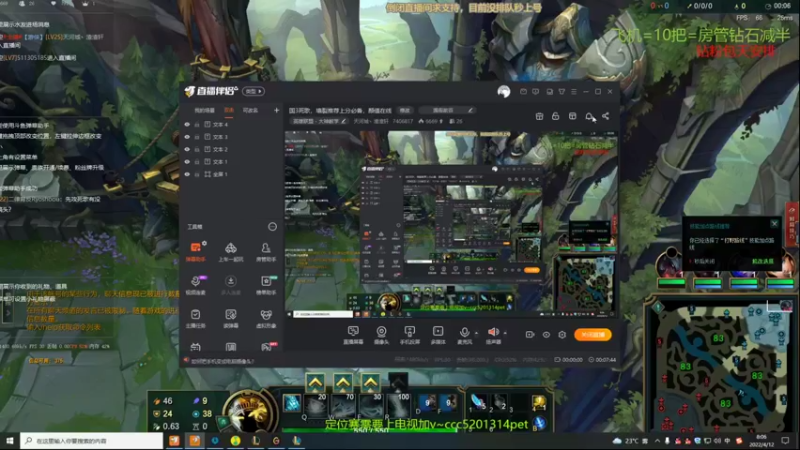Image resolution: width=800 pixels, height=450 pixels.
Task: Click the 麦克风 microphone icon
Action: [464, 333]
